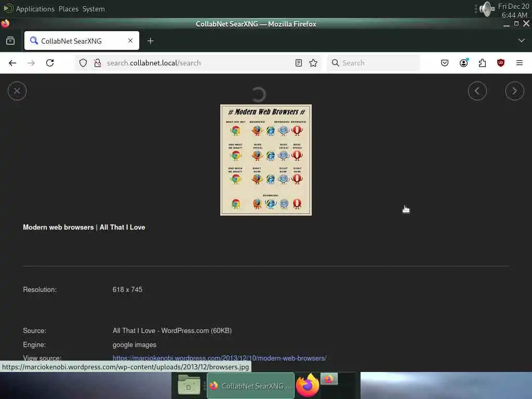Click the Engine label
Viewport: 532px width, 399px height.
[34, 345]
